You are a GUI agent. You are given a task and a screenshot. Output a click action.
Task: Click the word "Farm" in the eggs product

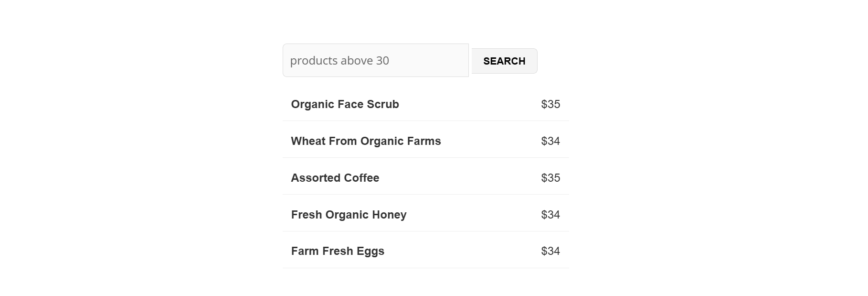coord(305,251)
